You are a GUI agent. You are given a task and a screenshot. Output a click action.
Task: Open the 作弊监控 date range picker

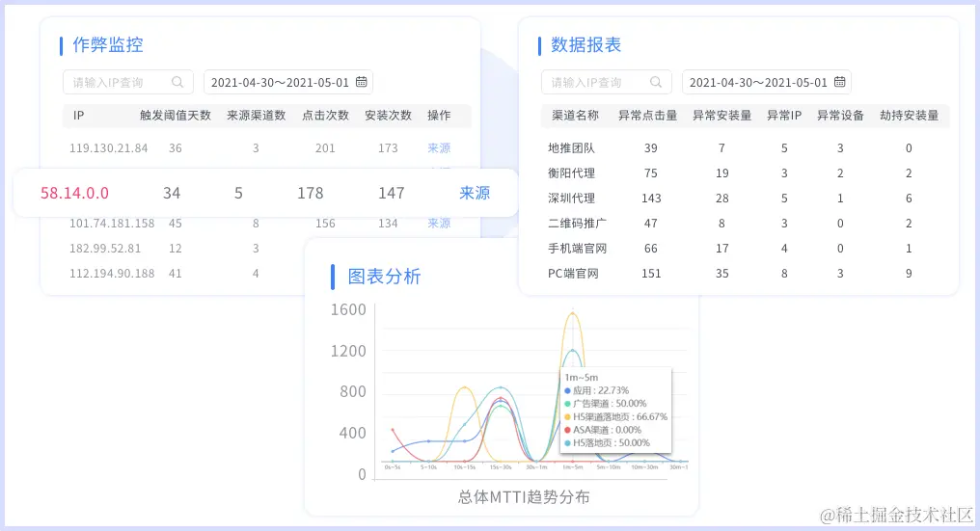pos(288,82)
